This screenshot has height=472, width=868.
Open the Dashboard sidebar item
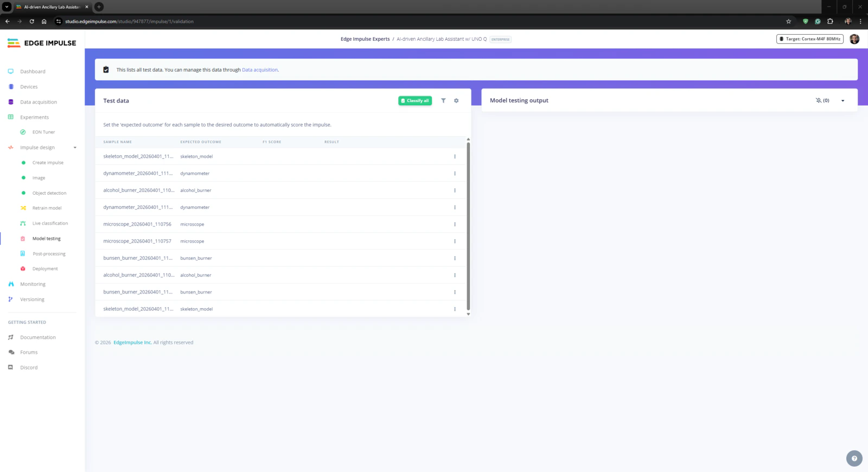pos(33,72)
